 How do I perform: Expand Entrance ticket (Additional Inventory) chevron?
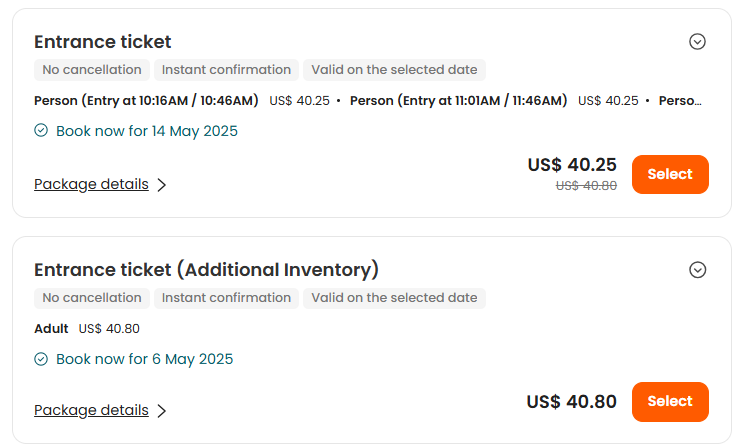[x=697, y=270]
